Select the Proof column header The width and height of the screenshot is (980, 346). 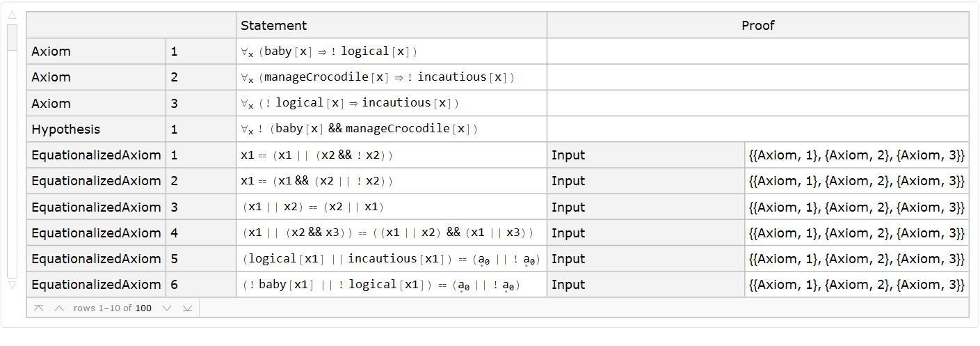(757, 26)
